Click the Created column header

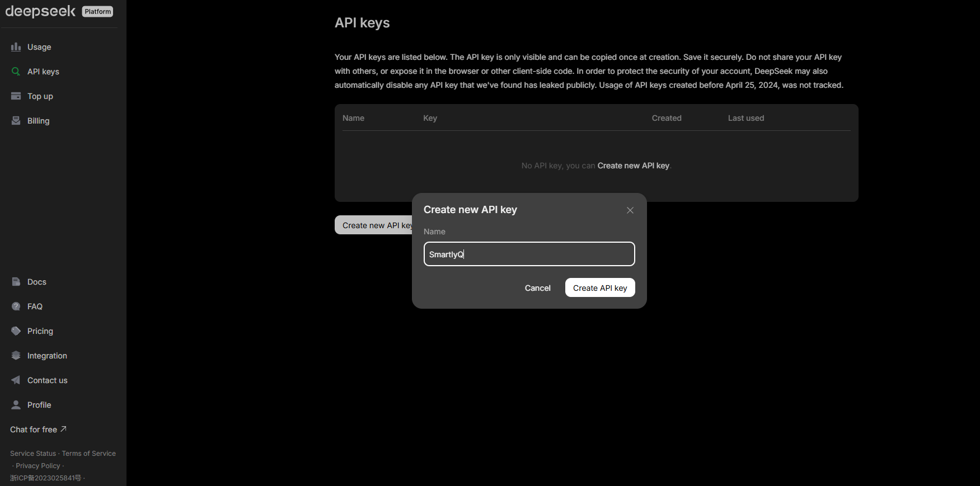[x=667, y=118]
